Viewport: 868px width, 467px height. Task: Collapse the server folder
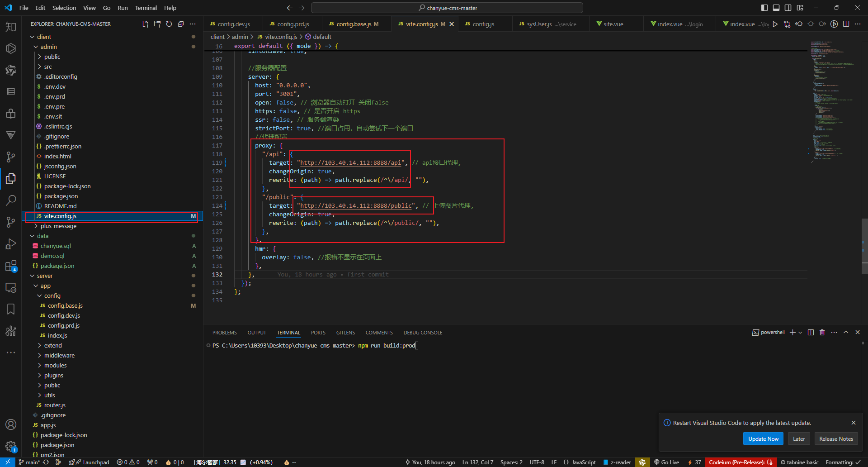45,276
